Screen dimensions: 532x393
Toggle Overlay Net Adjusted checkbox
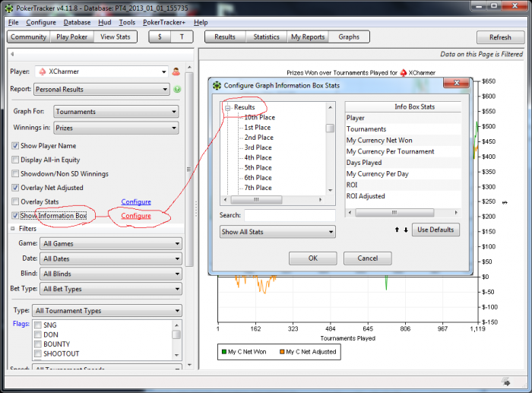point(15,188)
